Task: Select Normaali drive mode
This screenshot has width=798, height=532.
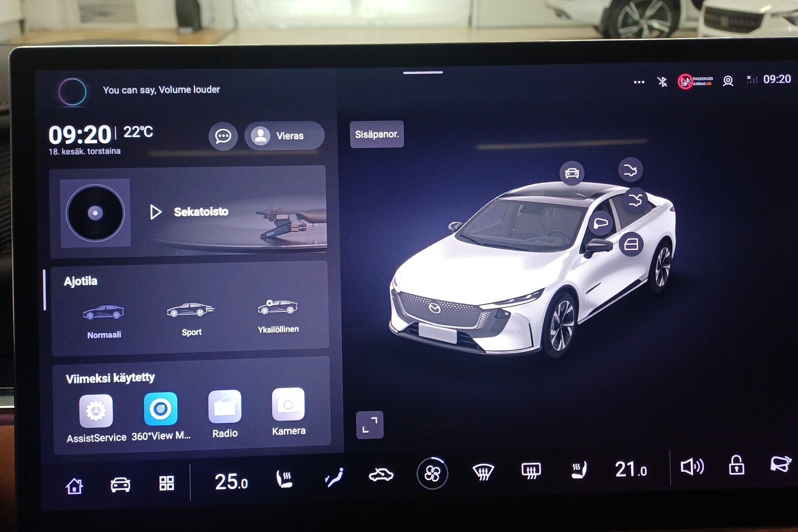Action: tap(104, 321)
